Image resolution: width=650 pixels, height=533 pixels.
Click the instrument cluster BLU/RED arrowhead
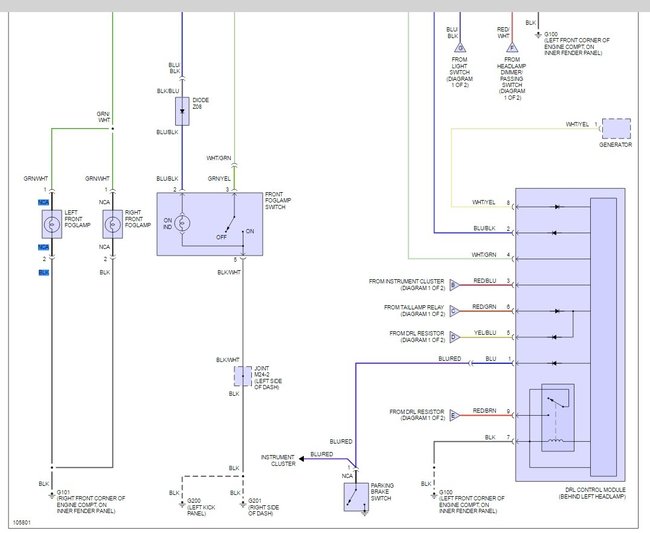[302, 459]
